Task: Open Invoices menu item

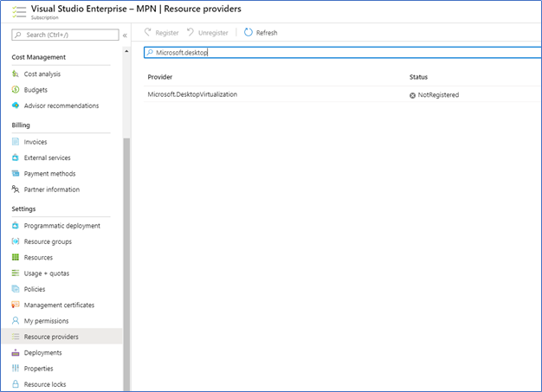Action: coord(35,142)
